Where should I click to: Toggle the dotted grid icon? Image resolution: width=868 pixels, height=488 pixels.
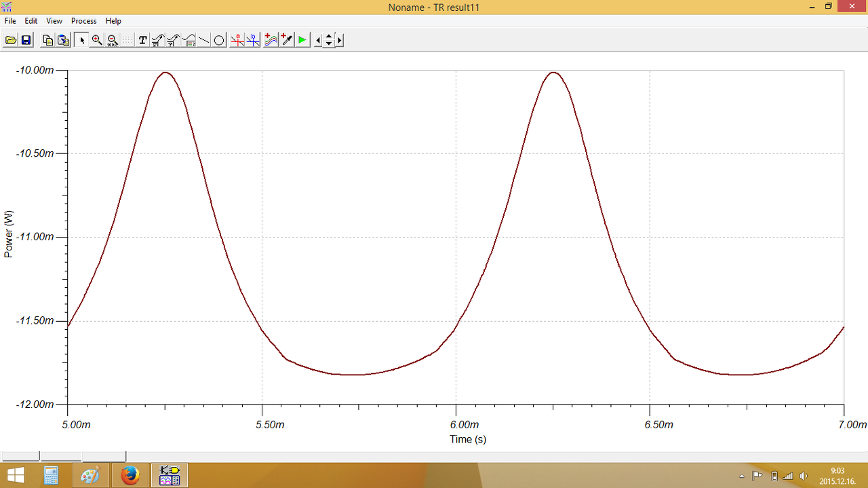click(127, 40)
